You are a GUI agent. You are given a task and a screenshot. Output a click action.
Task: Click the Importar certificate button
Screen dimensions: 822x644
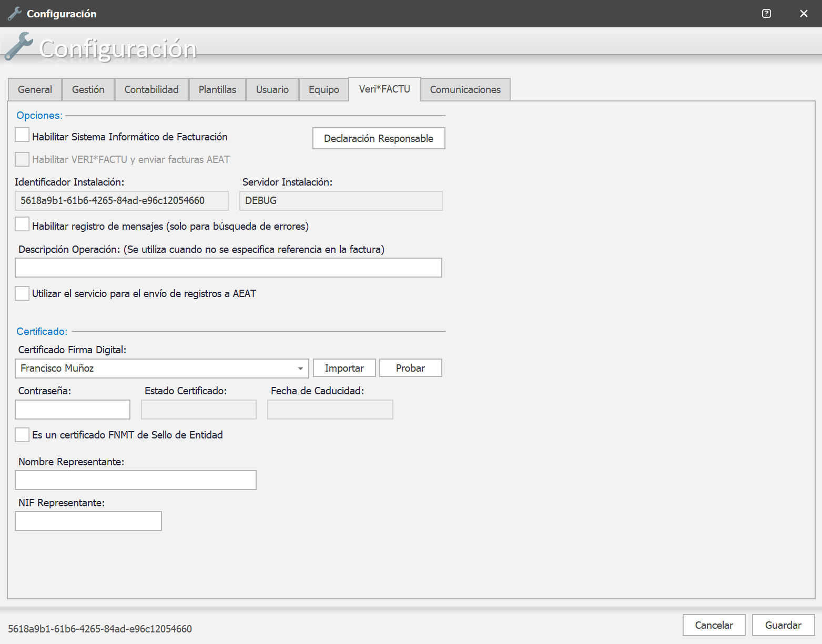tap(344, 368)
